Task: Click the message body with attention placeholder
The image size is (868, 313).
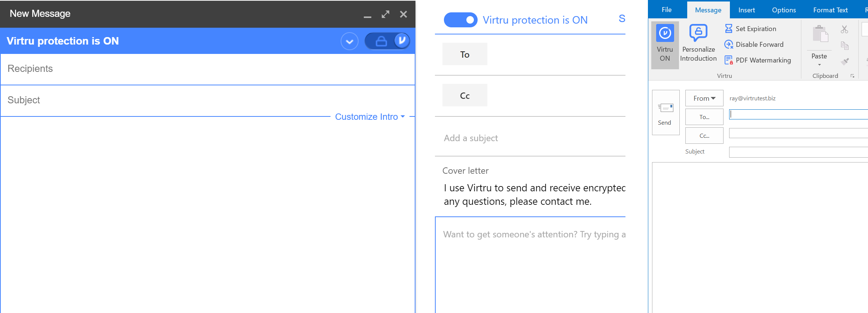Action: click(530, 265)
